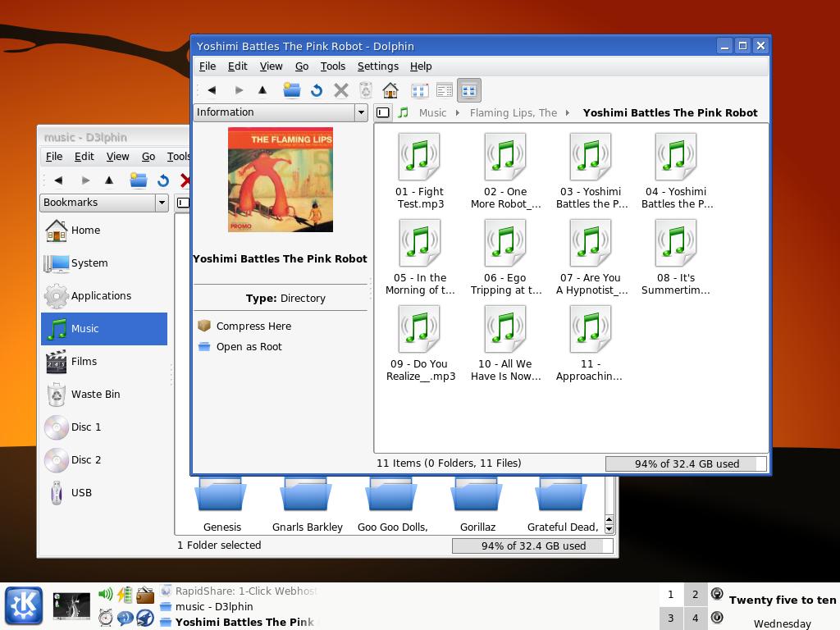Open Applications bookmark in sidebar

104,295
